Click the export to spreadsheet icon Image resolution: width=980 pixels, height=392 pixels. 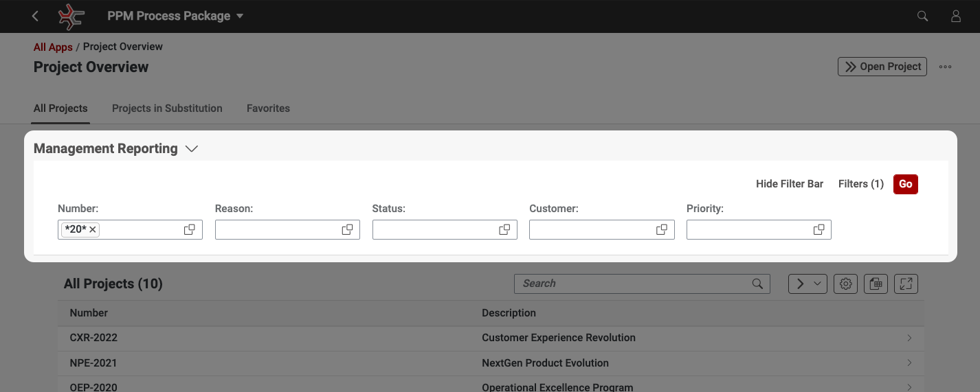(876, 284)
